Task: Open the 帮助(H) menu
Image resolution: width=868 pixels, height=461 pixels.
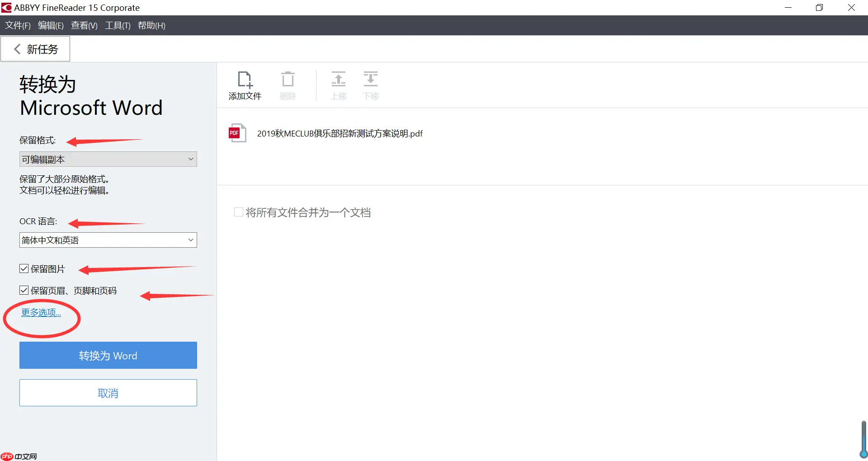Action: [151, 25]
